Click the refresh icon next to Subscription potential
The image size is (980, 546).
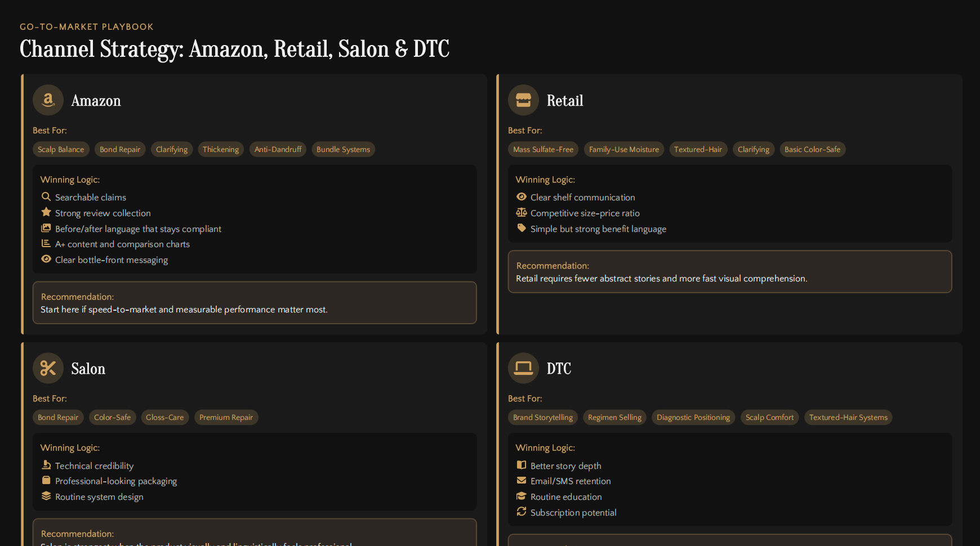522,512
